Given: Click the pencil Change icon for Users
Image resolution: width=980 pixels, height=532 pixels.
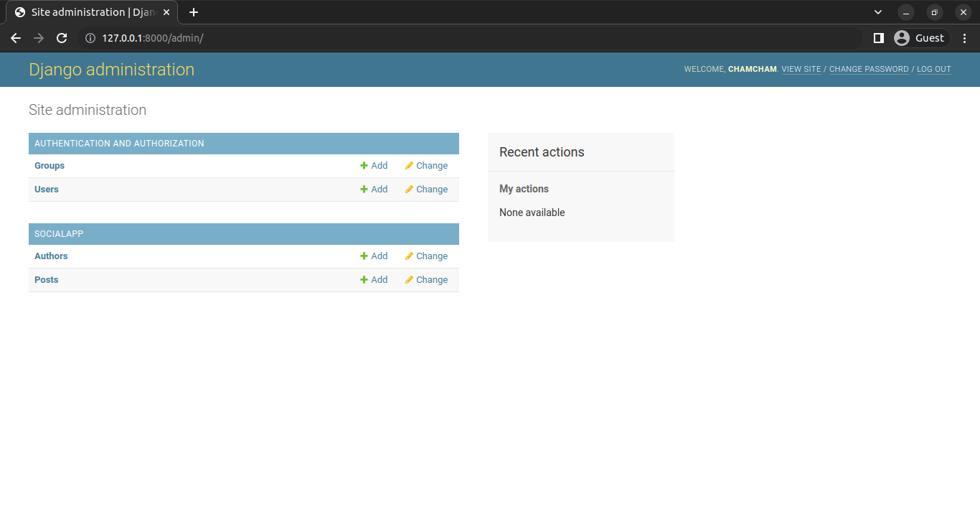Looking at the screenshot, I should tap(409, 190).
